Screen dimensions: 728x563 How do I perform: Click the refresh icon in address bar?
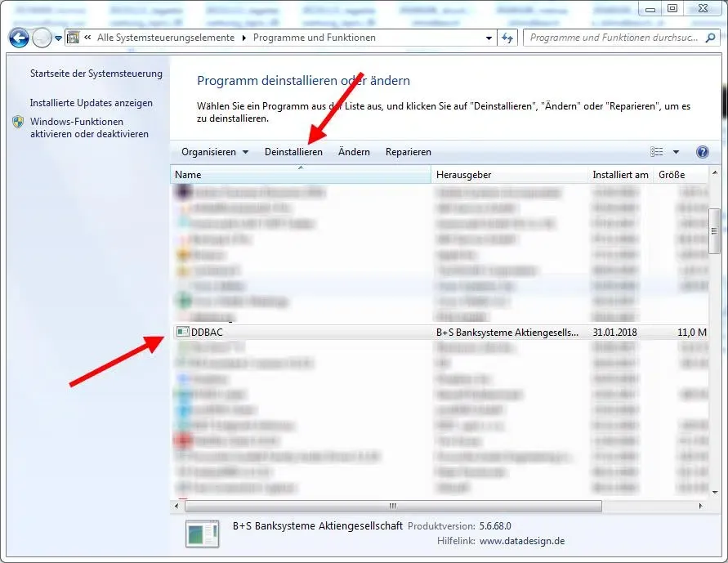point(507,38)
